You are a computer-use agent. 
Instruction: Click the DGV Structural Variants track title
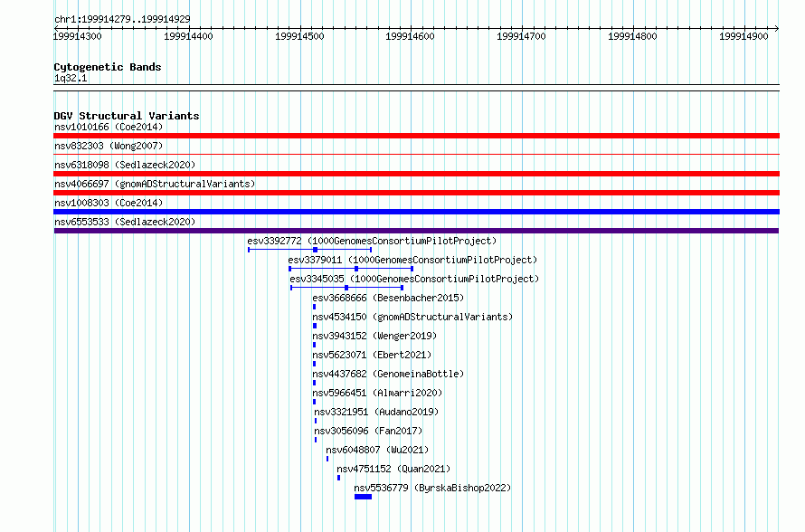tap(127, 116)
